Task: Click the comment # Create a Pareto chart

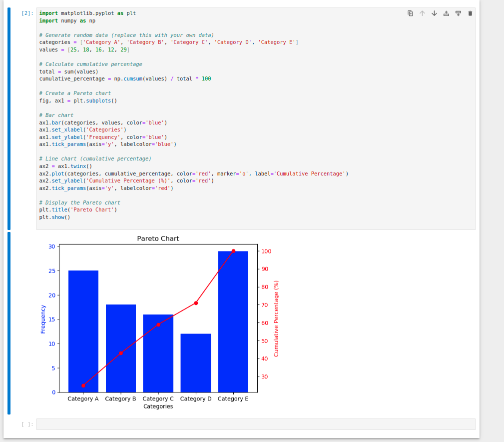Action: point(74,93)
